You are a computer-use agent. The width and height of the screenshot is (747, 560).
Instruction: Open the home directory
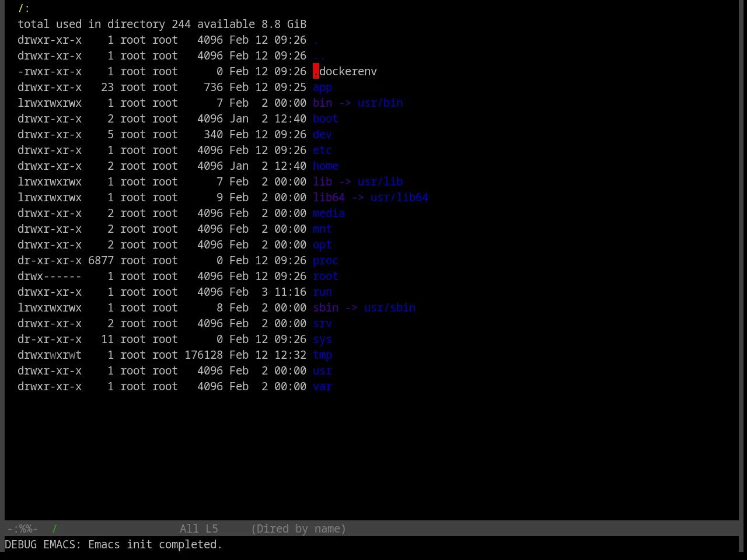pyautogui.click(x=326, y=166)
